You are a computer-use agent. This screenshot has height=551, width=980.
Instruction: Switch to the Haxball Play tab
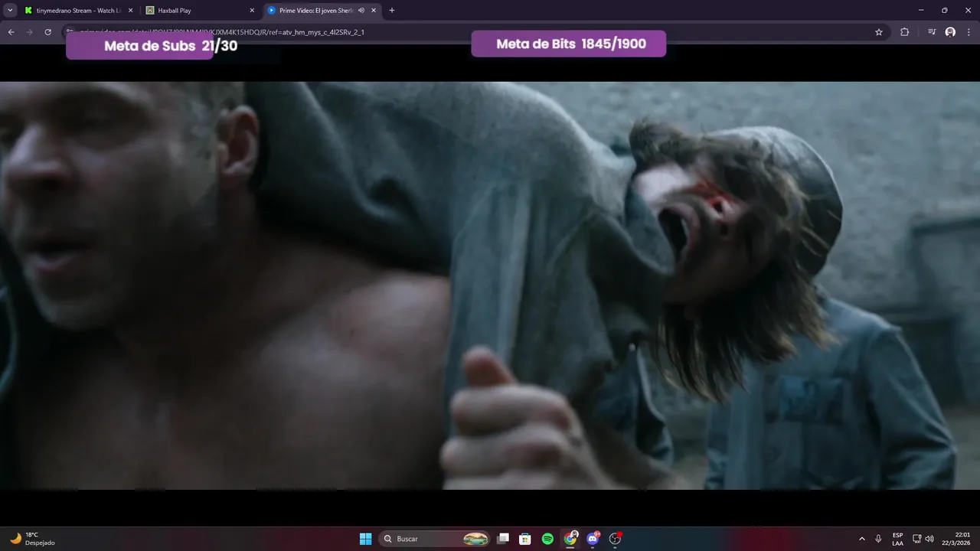tap(200, 11)
